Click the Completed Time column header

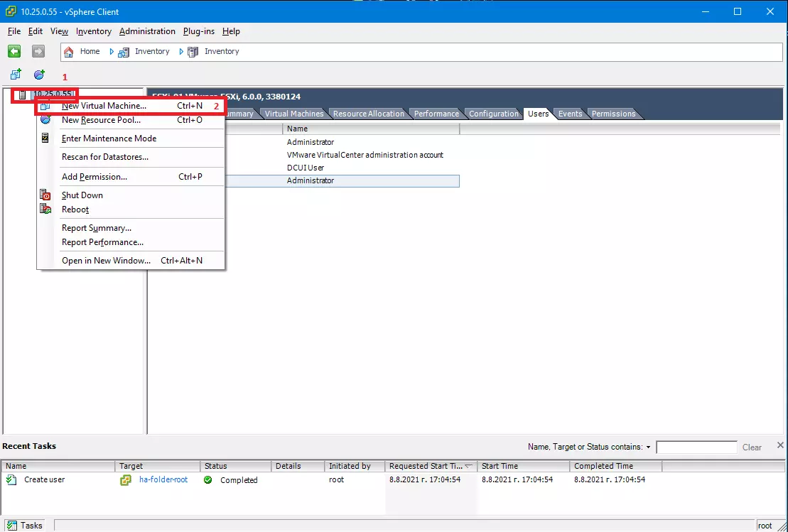pos(615,466)
